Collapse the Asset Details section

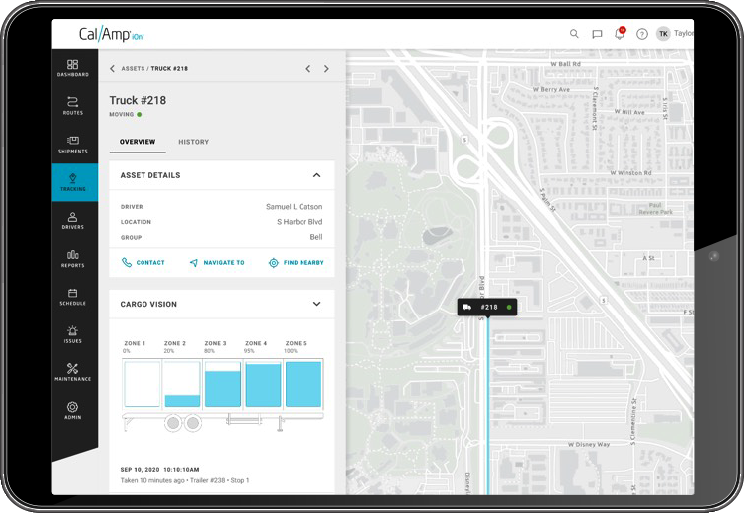coord(316,175)
